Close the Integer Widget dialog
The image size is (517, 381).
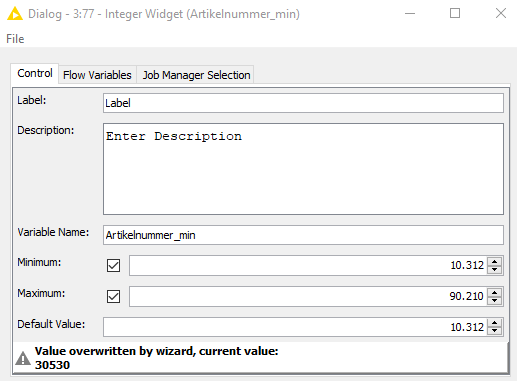501,14
